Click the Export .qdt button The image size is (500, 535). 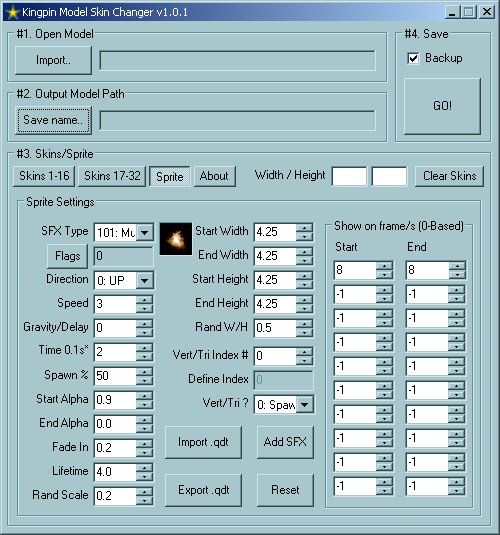(203, 490)
